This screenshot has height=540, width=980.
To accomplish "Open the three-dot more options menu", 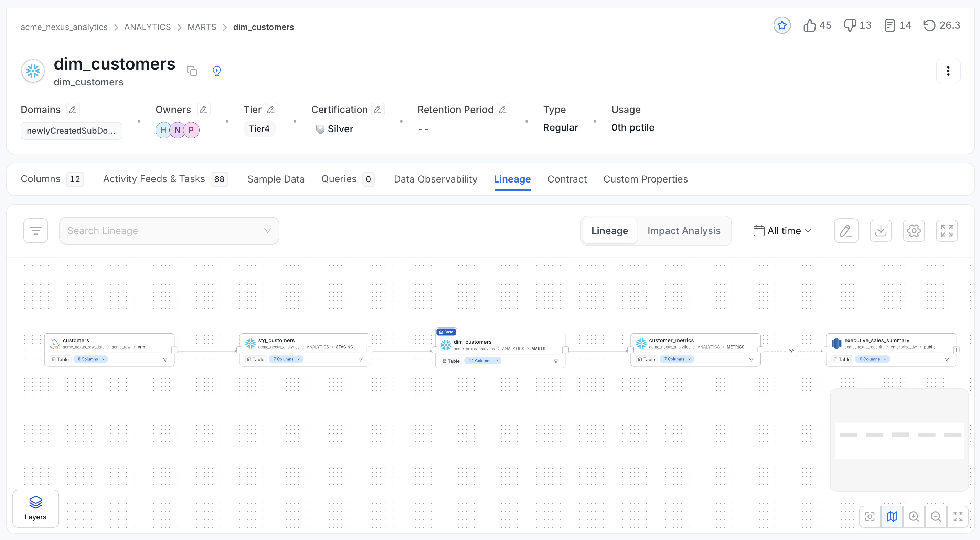I will tap(948, 71).
